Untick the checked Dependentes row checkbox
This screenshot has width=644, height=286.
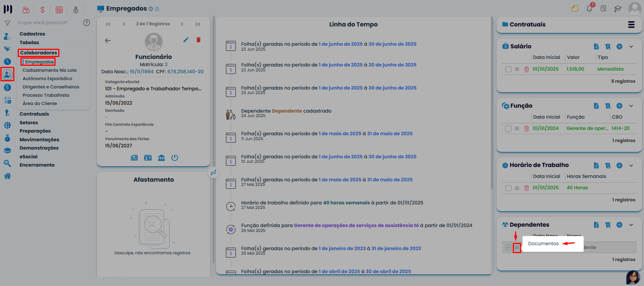[508, 247]
